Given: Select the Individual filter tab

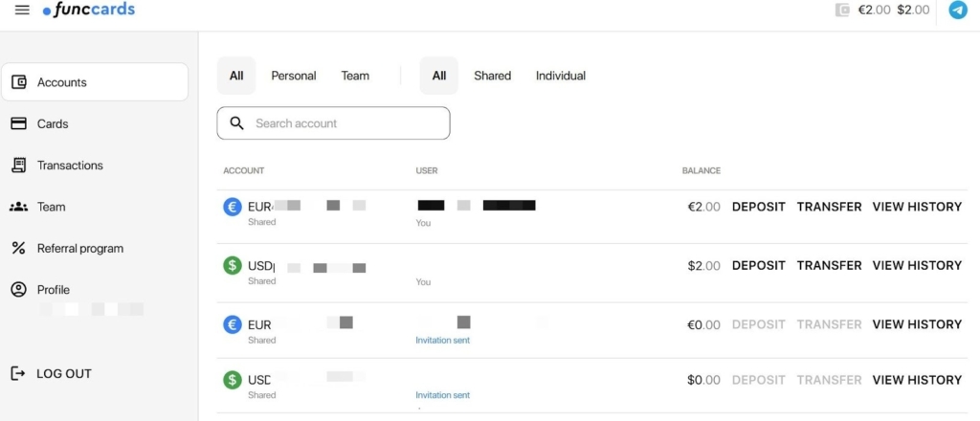Looking at the screenshot, I should (x=561, y=76).
